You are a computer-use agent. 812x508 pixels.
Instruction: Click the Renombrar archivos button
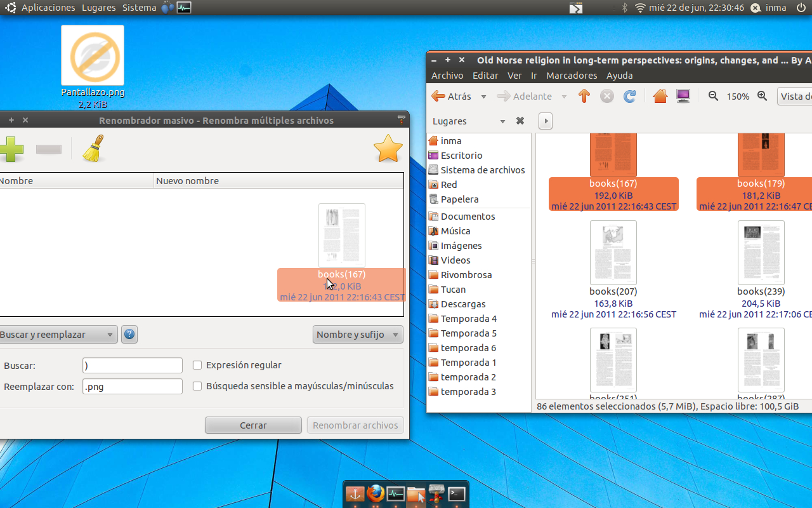[x=355, y=425]
